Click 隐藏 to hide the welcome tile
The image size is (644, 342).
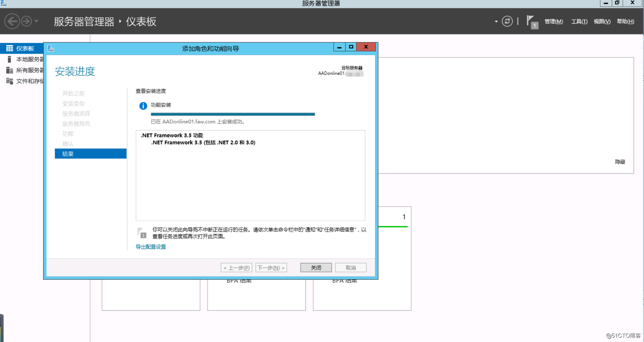coord(620,162)
